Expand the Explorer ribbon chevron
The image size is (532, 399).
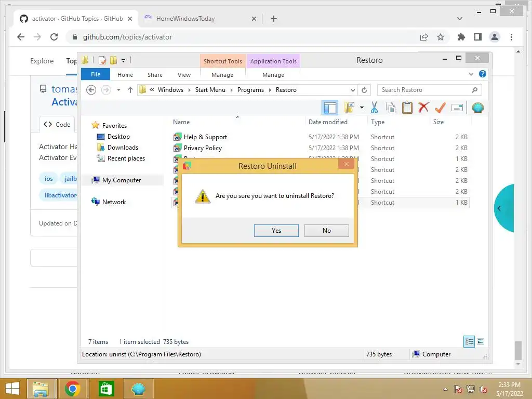pyautogui.click(x=471, y=74)
